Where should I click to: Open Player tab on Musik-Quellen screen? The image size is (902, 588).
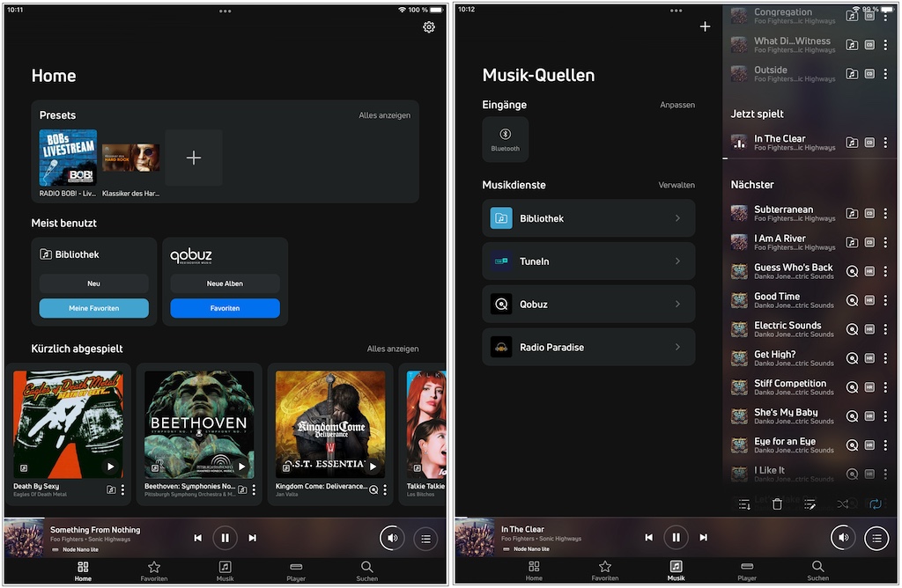pos(747,570)
